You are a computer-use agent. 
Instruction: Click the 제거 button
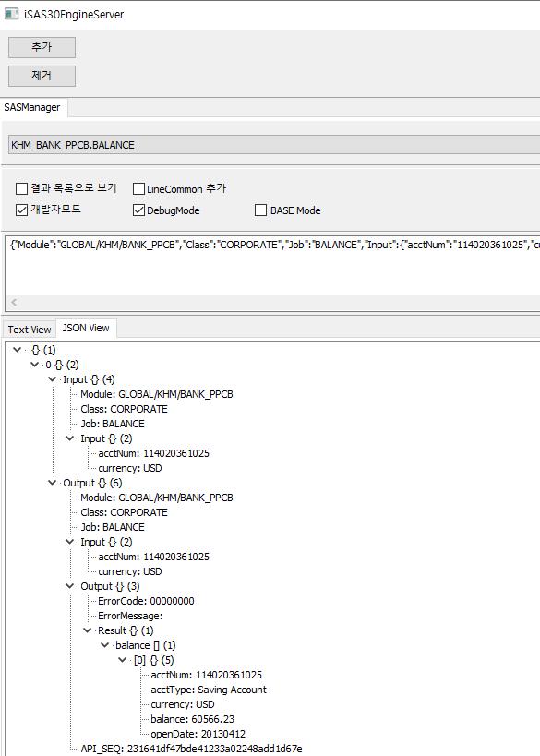pyautogui.click(x=42, y=76)
